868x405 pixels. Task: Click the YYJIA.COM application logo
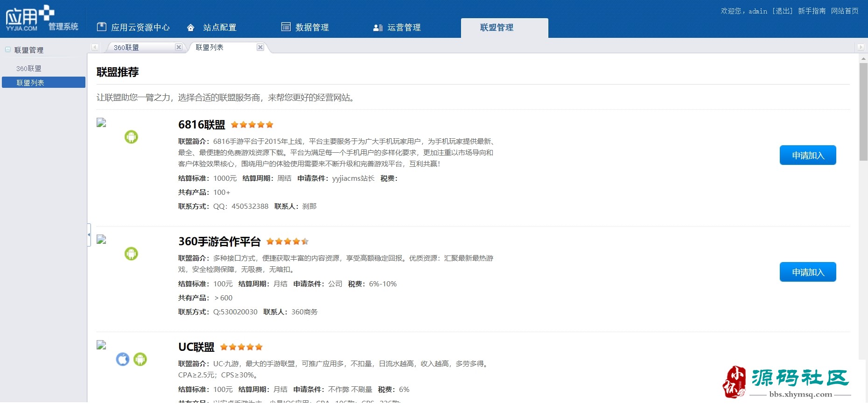(x=42, y=19)
